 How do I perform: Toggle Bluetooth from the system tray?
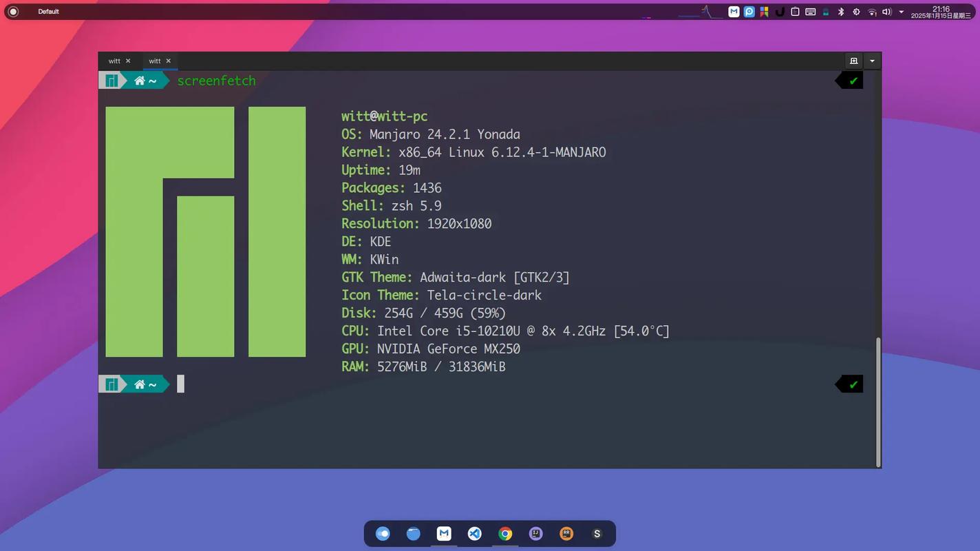tap(840, 11)
